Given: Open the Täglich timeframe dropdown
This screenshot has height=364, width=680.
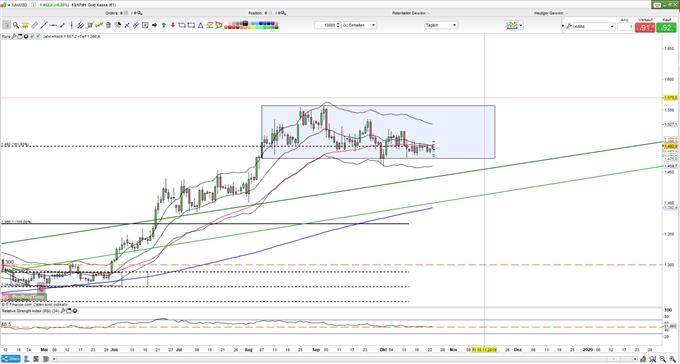Looking at the screenshot, I should point(441,25).
